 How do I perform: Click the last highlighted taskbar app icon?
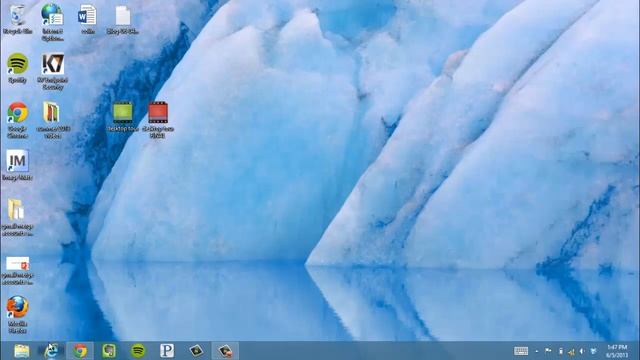click(x=225, y=351)
